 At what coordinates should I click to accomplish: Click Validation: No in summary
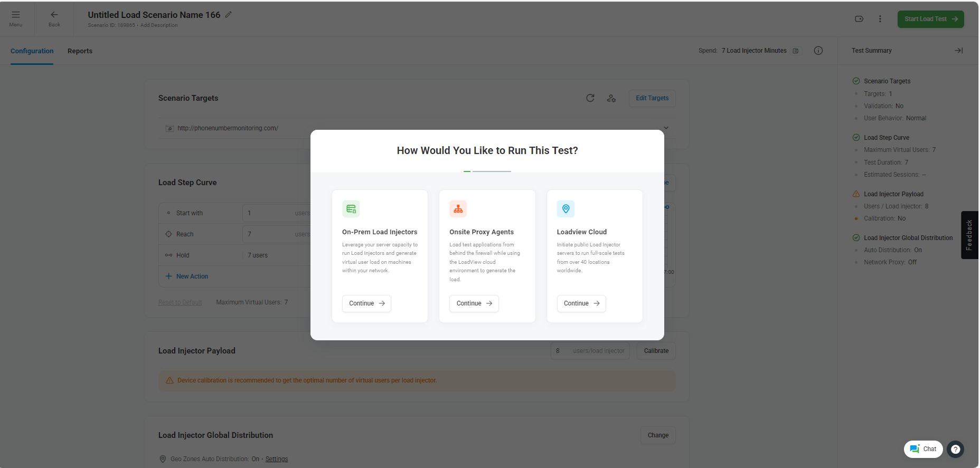point(884,106)
